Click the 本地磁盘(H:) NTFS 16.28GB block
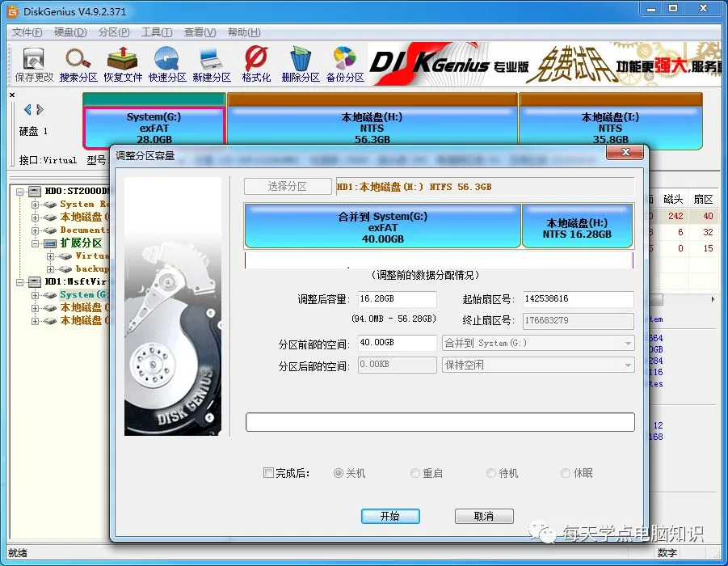 pyautogui.click(x=577, y=226)
